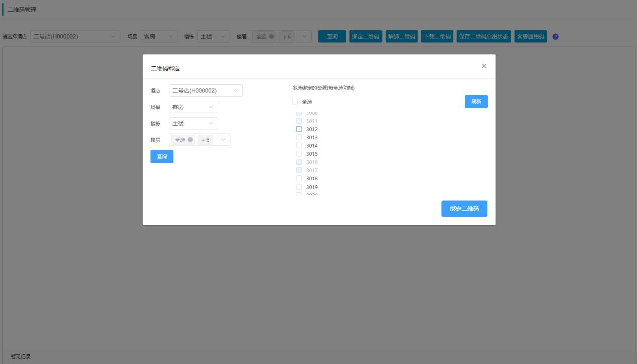The width and height of the screenshot is (637, 364).
Task: Open the 场景 客房 dropdown in the dialog
Action: (x=193, y=107)
